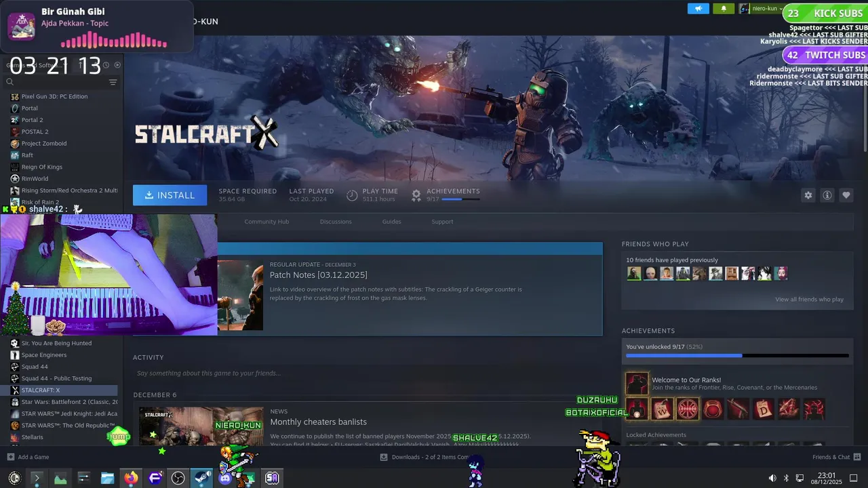Open Friends & Chat
Screen dimensions: 868x488
tap(837, 457)
